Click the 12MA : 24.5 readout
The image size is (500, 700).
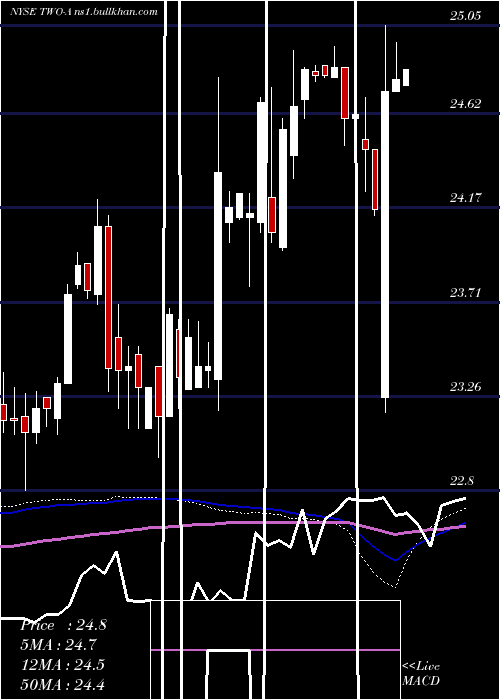[x=63, y=665]
